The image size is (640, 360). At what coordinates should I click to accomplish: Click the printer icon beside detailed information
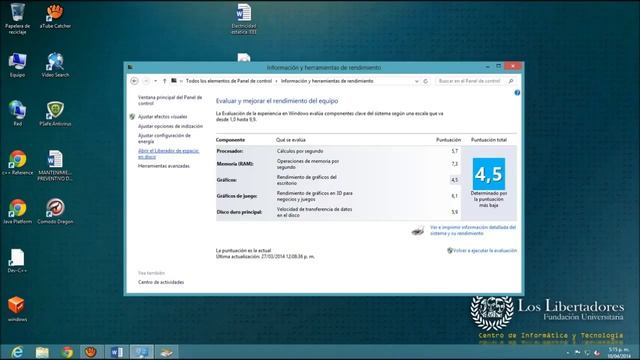pos(418,231)
